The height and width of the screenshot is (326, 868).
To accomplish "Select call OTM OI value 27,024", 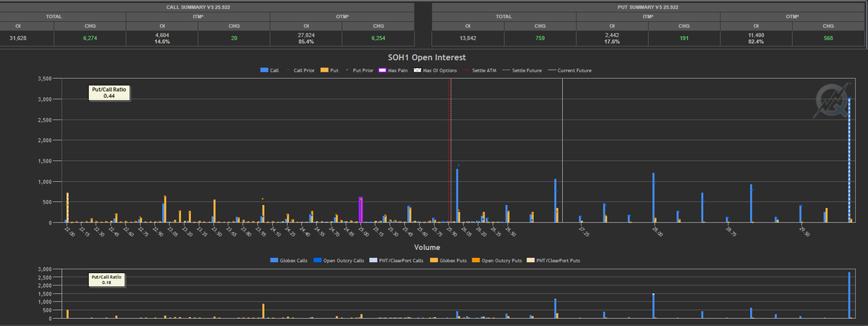I will click(x=306, y=35).
